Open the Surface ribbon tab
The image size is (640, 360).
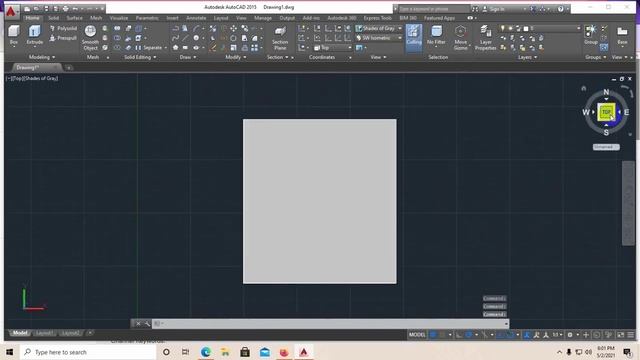click(x=74, y=18)
